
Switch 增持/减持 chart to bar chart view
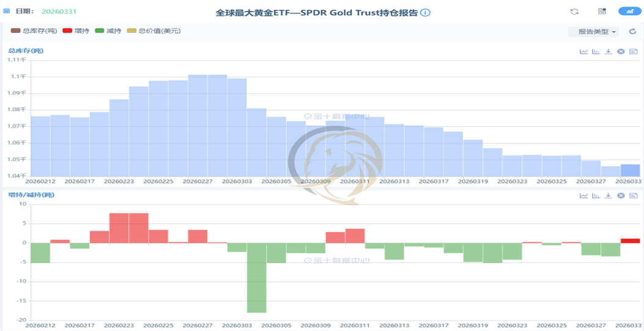coord(596,195)
